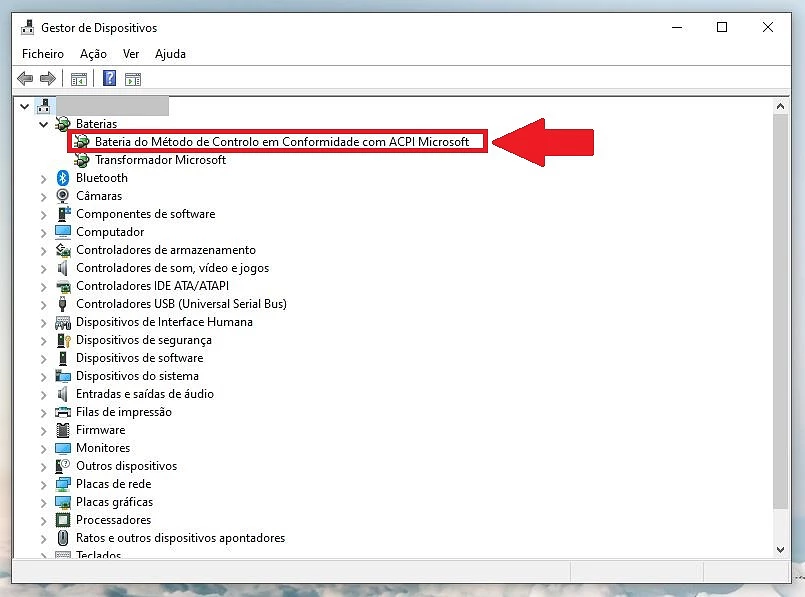
Task: Expand the Dispositivos do sistema category
Action: (x=44, y=376)
